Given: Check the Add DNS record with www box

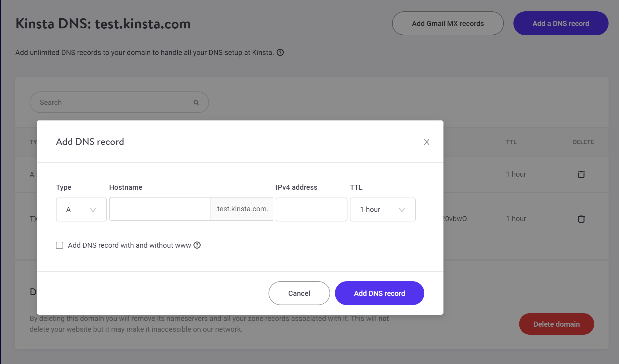Looking at the screenshot, I should [x=60, y=245].
